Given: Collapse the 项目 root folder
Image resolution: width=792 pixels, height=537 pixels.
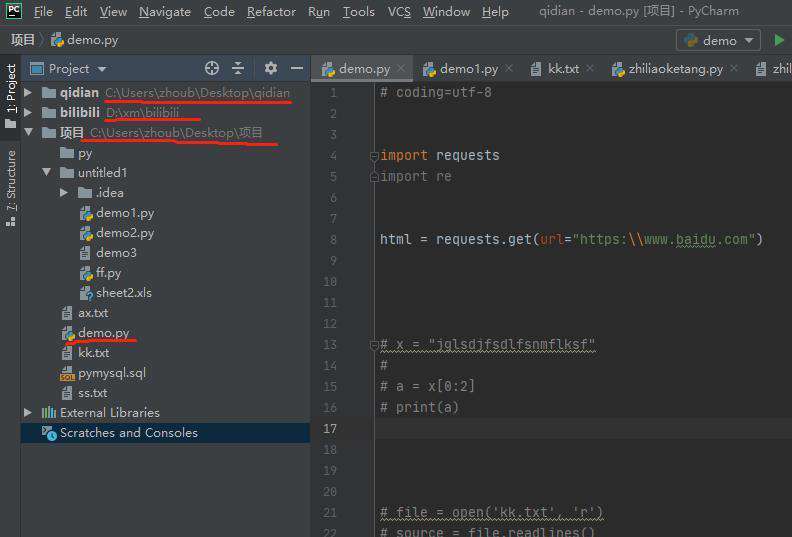Looking at the screenshot, I should coord(28,132).
